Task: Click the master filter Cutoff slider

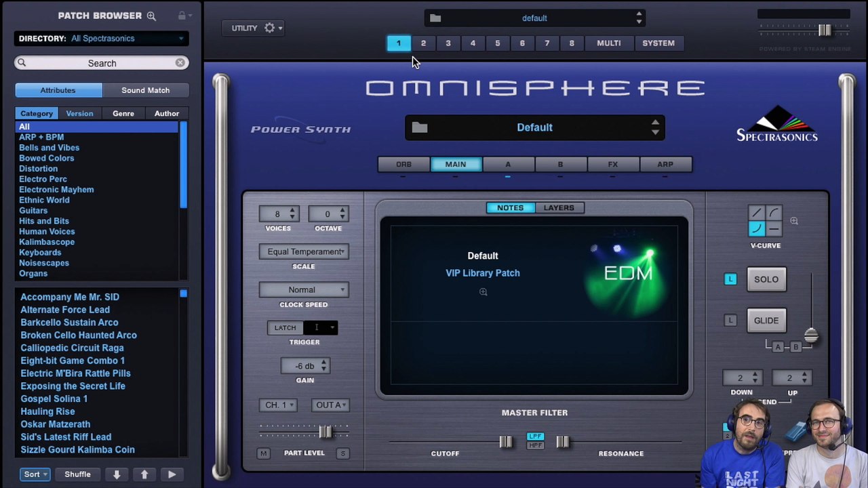Action: (506, 442)
